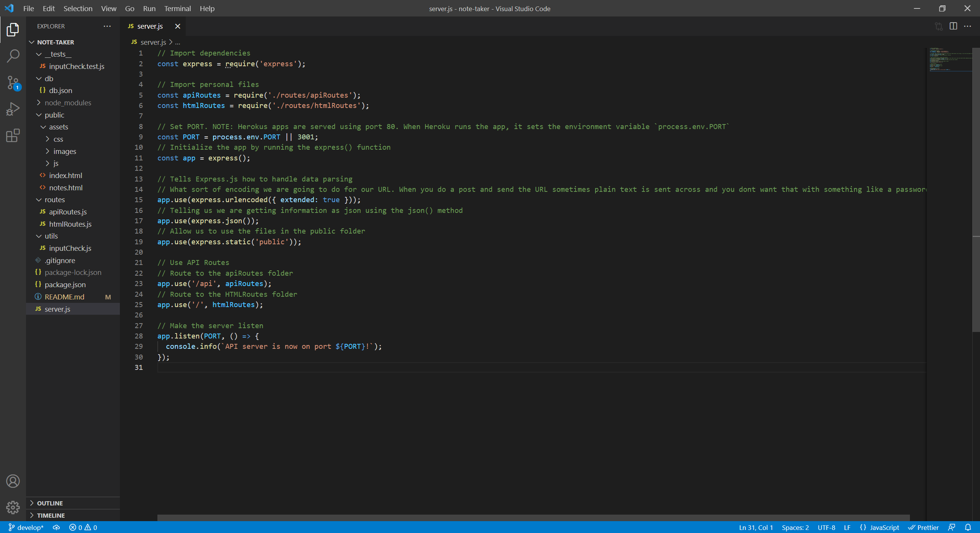Image resolution: width=980 pixels, height=533 pixels.
Task: Open the Search view in the sidebar
Action: tap(13, 56)
